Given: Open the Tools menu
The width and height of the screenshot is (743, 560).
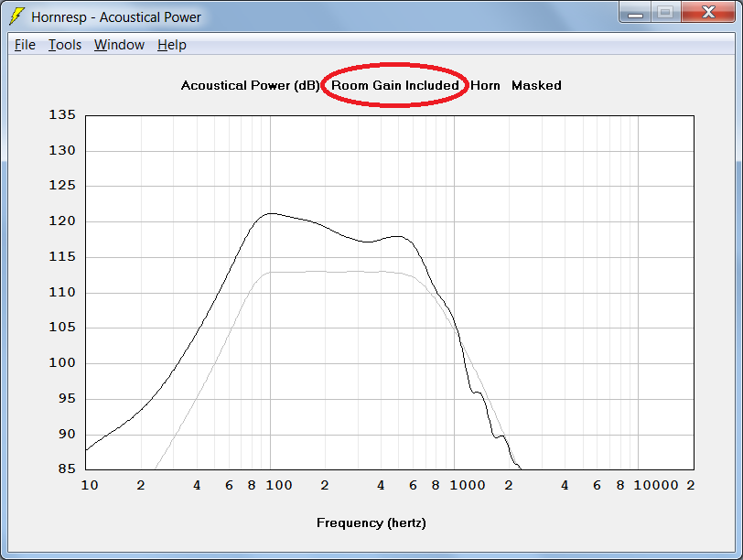Looking at the screenshot, I should click(x=65, y=45).
